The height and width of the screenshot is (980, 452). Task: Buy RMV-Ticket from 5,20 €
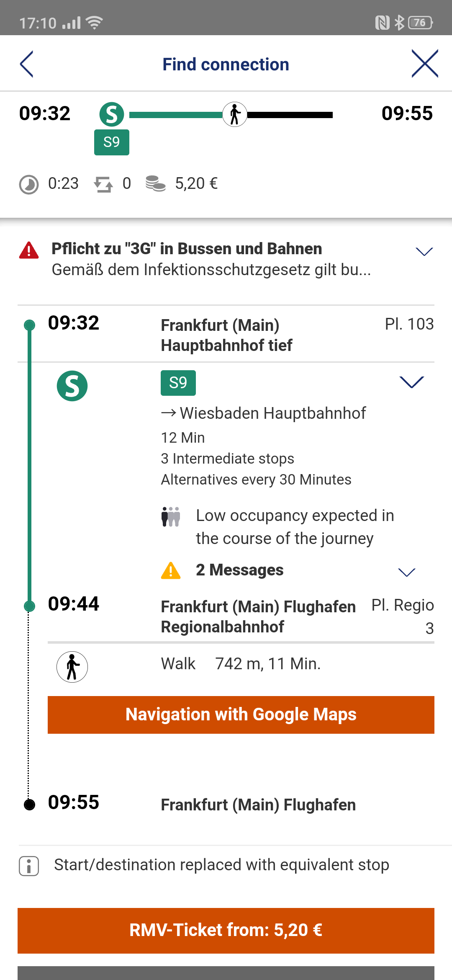coord(226,930)
